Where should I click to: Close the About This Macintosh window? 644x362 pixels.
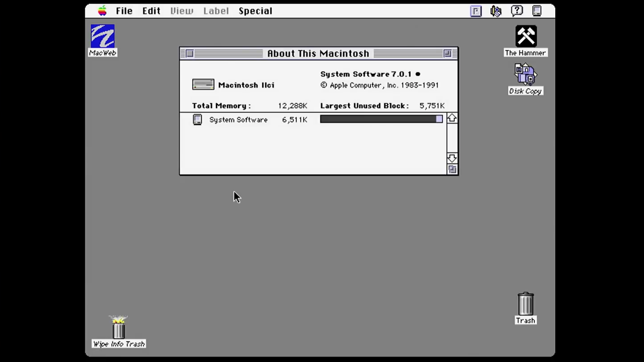point(190,53)
